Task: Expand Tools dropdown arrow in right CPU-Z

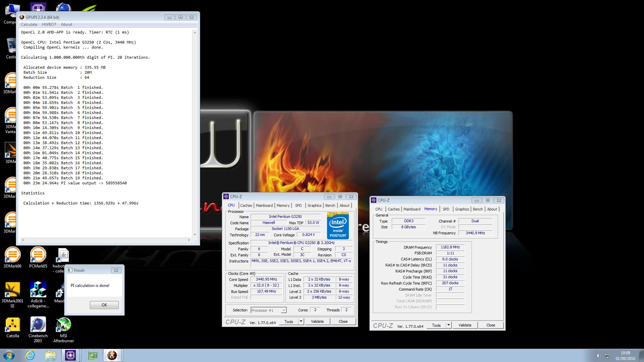Action: click(448, 325)
